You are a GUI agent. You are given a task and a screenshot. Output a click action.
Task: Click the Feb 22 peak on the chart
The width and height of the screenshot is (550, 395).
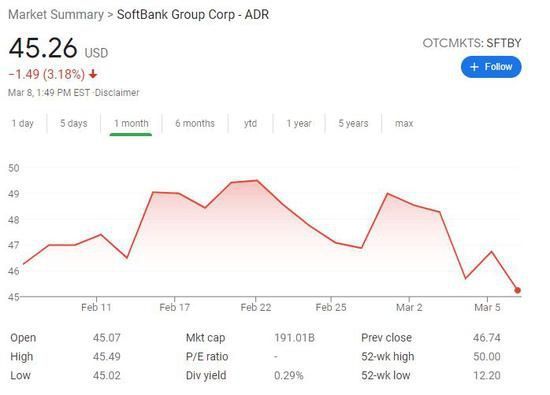point(257,180)
